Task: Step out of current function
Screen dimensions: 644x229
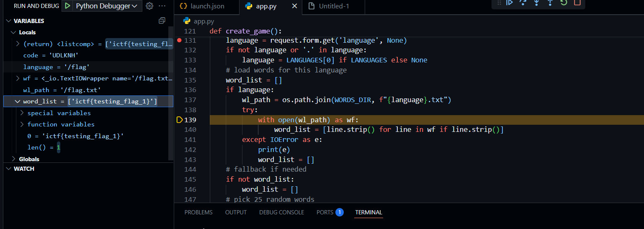Action: coord(550,3)
